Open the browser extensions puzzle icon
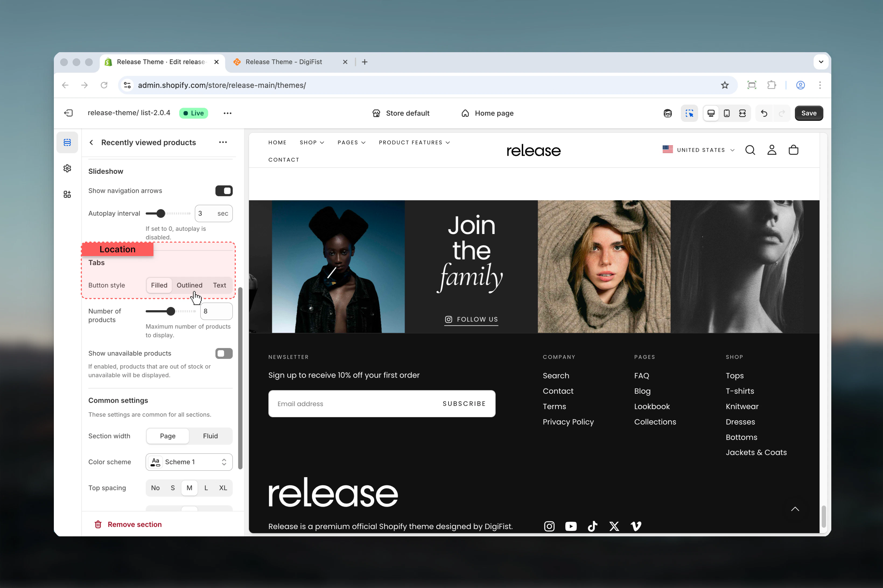This screenshot has height=588, width=883. (771, 85)
